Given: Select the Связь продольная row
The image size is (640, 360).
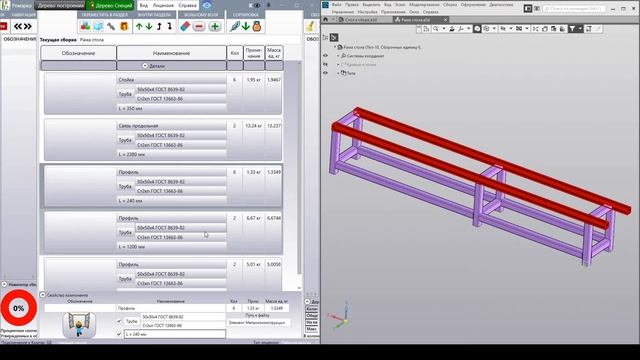Looking at the screenshot, I should click(x=163, y=140).
